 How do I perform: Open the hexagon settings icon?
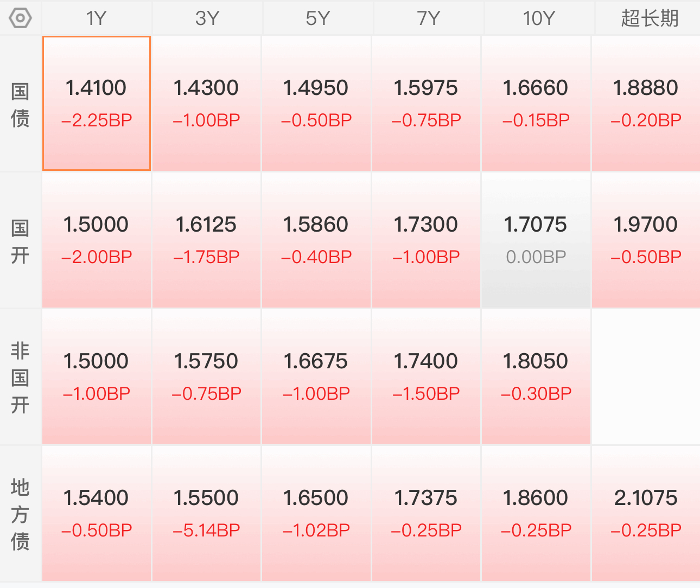pyautogui.click(x=20, y=18)
